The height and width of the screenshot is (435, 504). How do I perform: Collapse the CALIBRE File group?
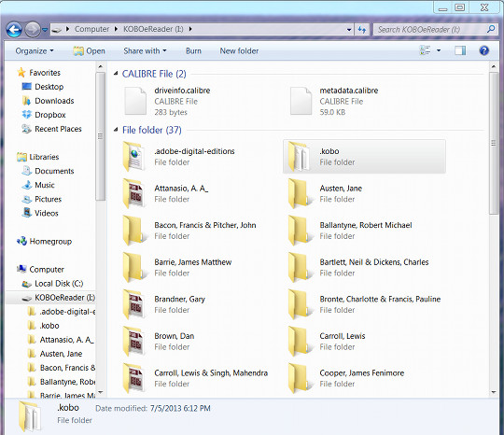click(x=116, y=74)
